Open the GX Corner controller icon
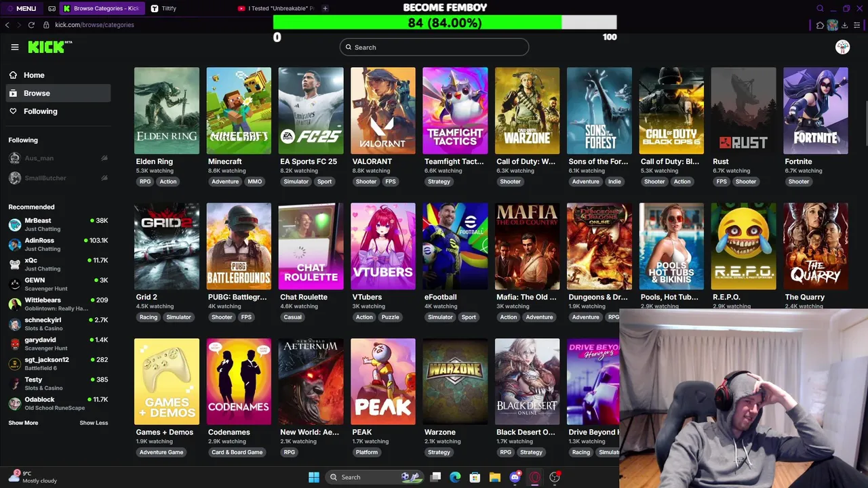 coord(52,8)
